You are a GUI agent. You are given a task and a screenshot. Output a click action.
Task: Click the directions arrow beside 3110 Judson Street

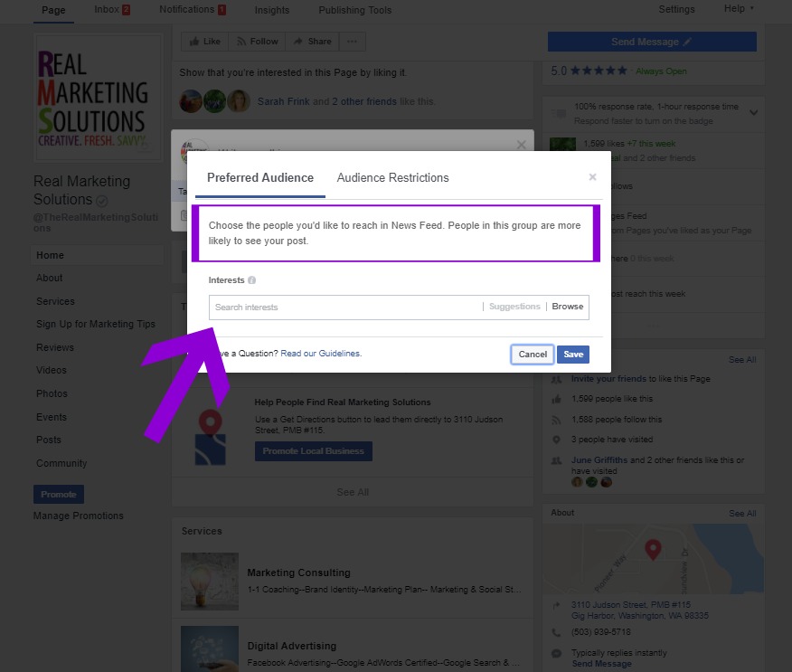(556, 605)
